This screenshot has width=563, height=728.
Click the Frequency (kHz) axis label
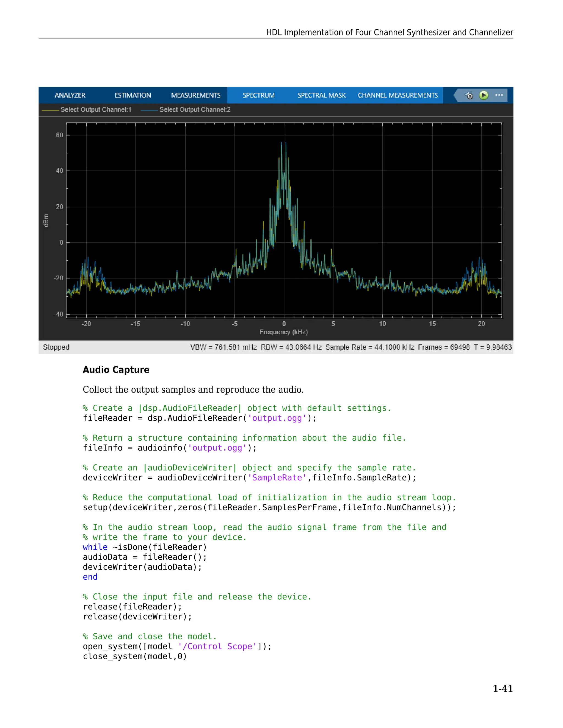tap(283, 332)
